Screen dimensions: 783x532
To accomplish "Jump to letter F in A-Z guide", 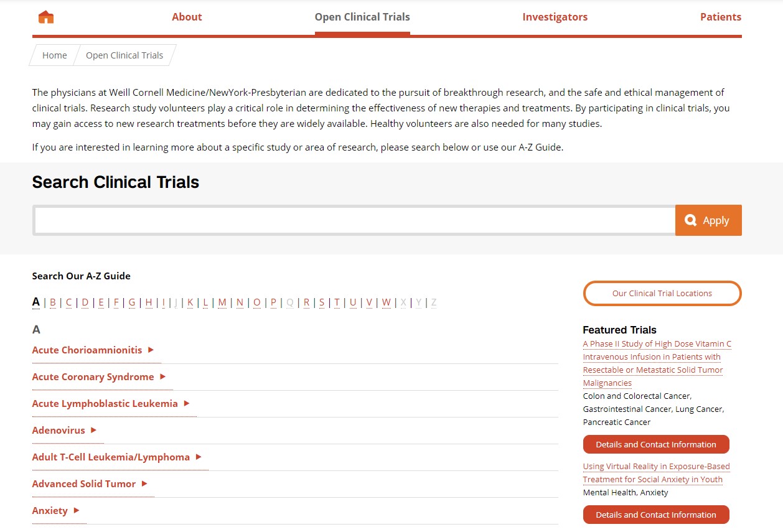I will 116,302.
